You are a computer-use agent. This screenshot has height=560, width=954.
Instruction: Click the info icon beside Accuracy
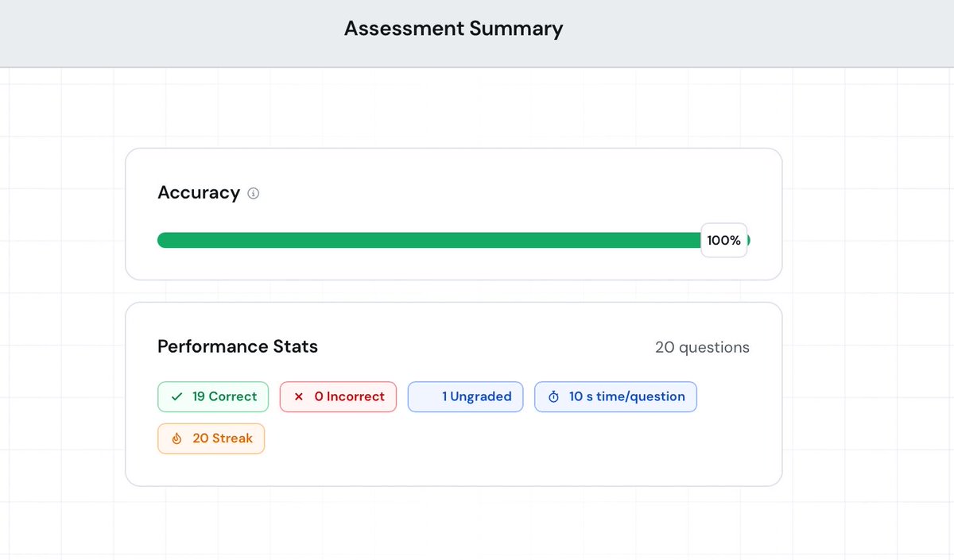(254, 193)
